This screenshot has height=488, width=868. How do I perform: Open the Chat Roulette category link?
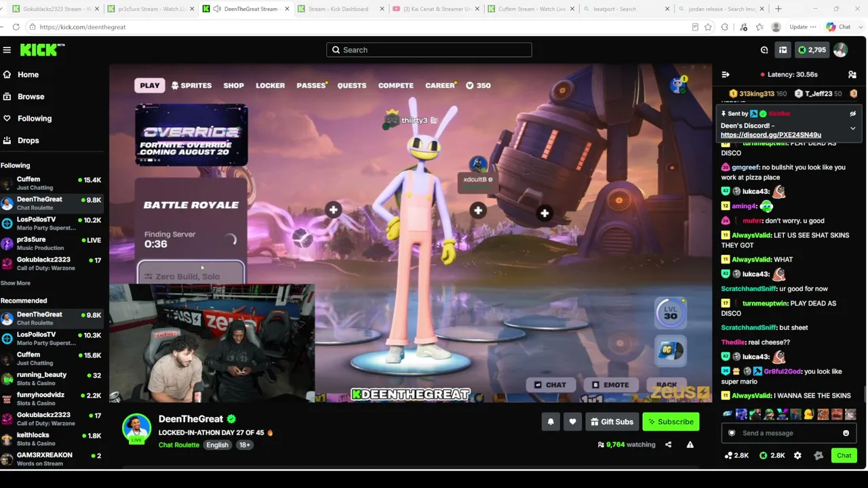[x=179, y=445]
